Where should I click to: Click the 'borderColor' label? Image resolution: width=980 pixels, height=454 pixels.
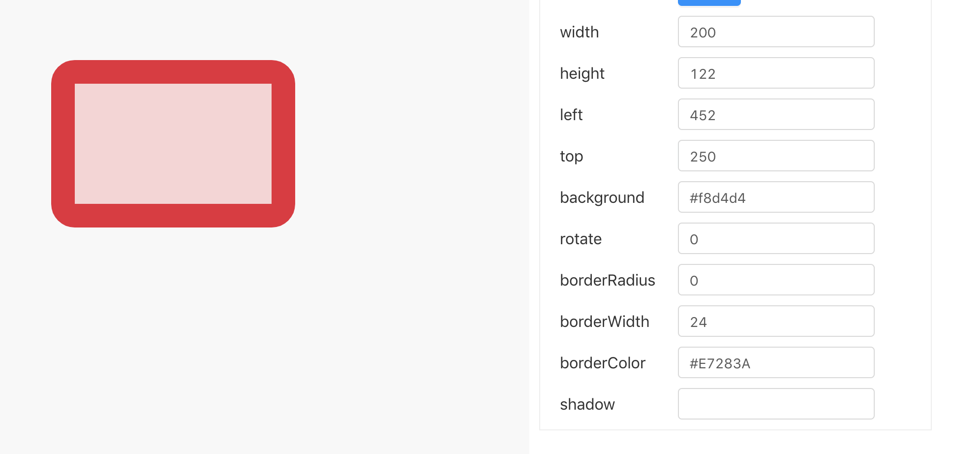(x=603, y=363)
